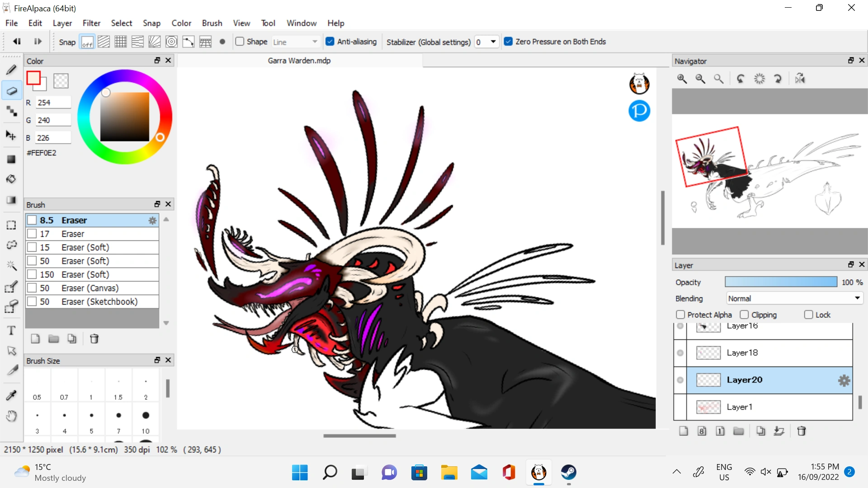The image size is (868, 488).
Task: Select the Pen tool
Action: (11, 70)
